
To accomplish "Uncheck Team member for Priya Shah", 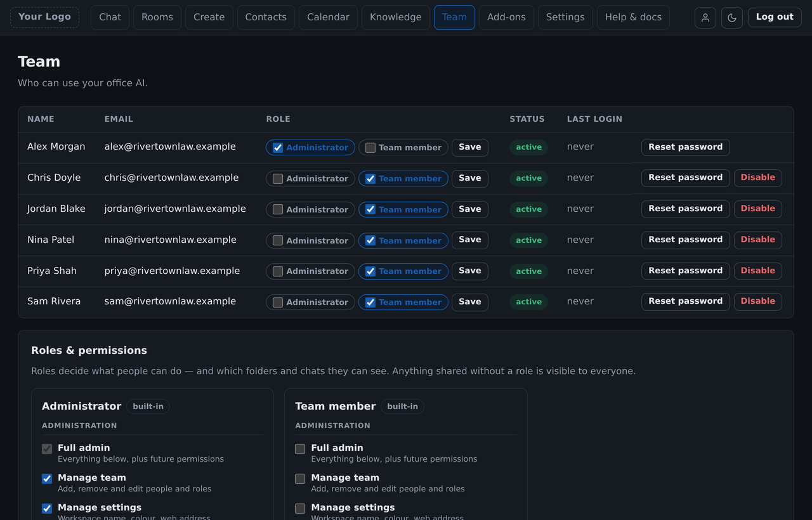I will (370, 271).
